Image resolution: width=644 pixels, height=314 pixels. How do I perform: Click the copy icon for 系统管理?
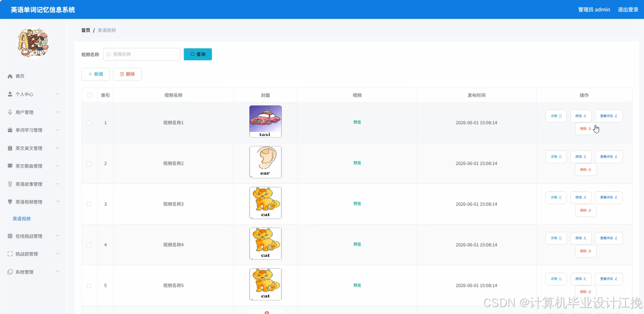(10, 272)
